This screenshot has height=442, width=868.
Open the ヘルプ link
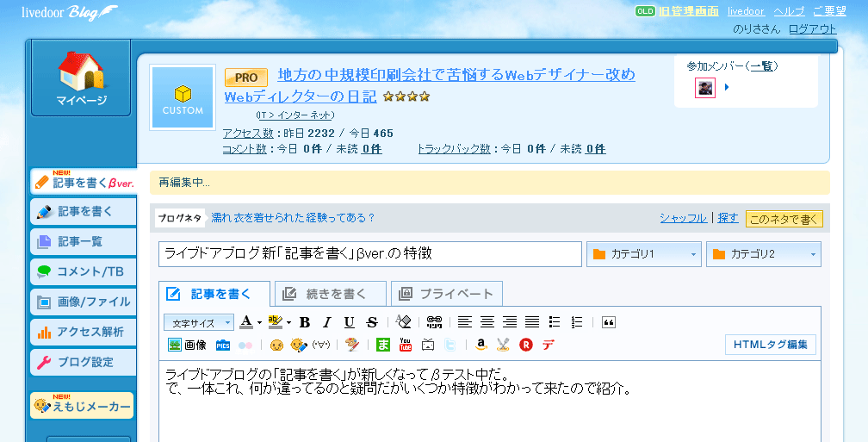(789, 11)
